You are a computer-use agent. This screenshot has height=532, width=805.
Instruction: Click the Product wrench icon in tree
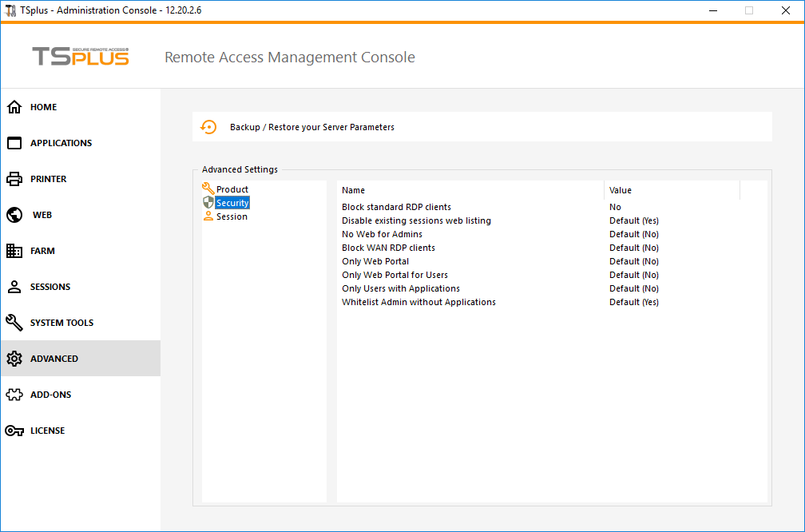[x=208, y=189]
